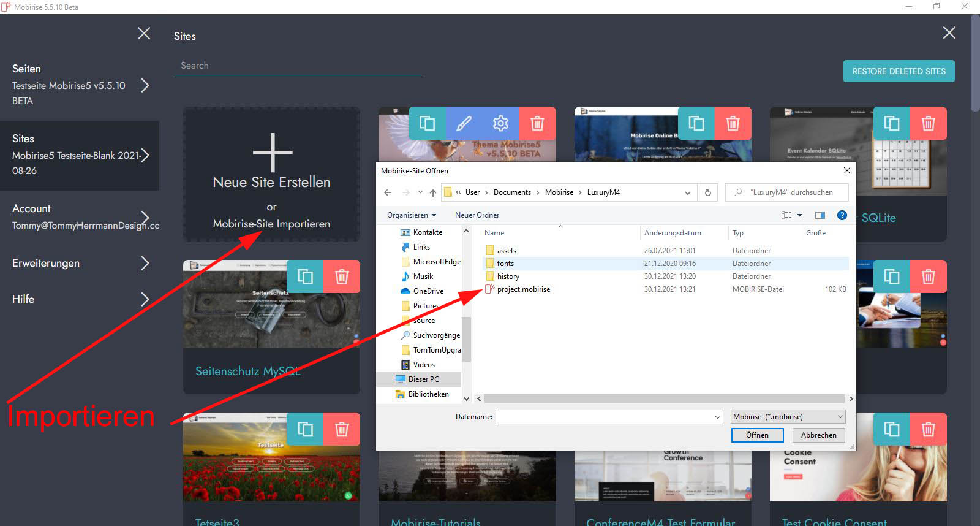Click the edit pencil icon on first site

(464, 124)
